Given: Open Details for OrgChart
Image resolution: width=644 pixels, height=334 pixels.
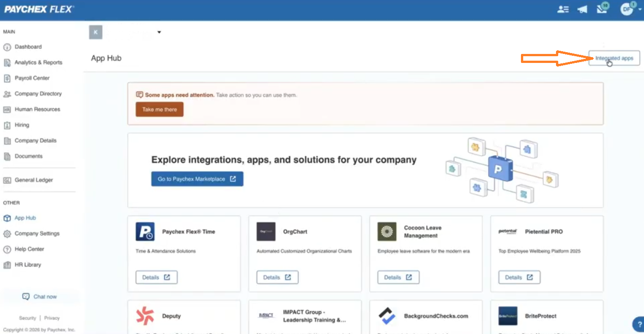Looking at the screenshot, I should (x=277, y=277).
